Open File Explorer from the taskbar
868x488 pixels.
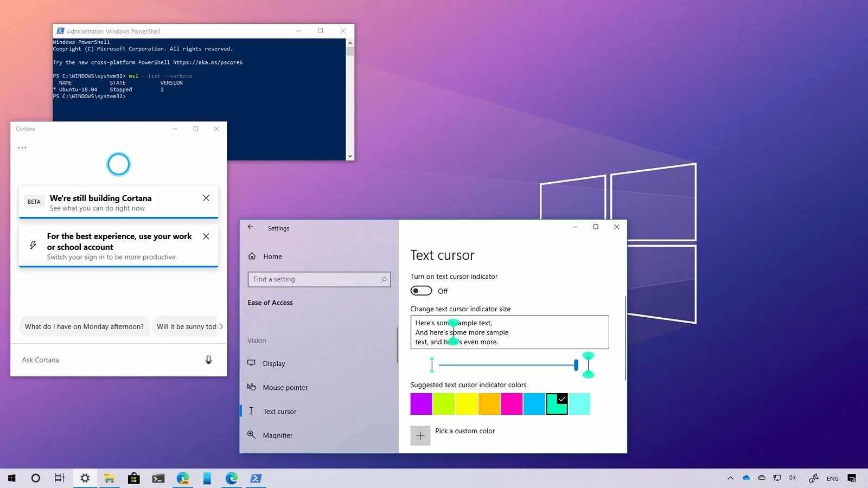click(x=110, y=478)
